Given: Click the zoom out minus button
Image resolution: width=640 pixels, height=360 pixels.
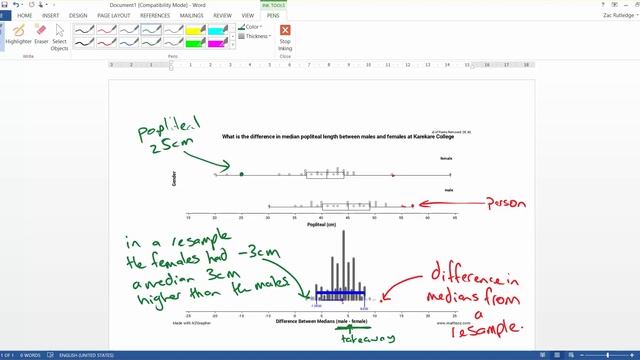Looking at the screenshot, I should point(582,356).
